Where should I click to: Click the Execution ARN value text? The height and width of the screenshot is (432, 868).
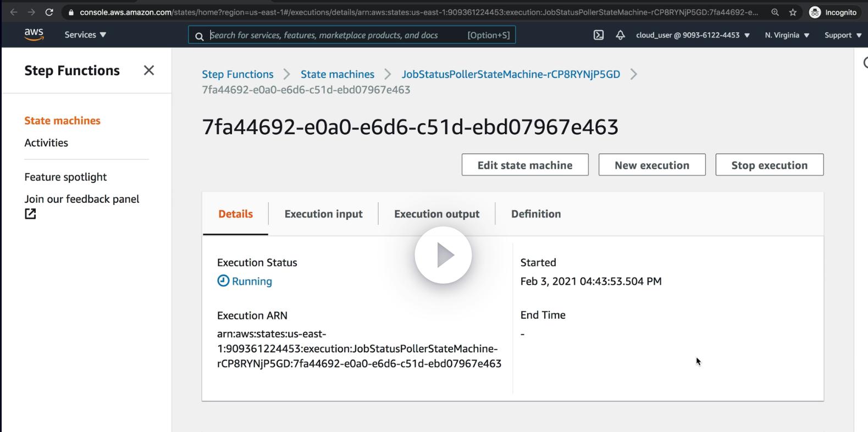[x=359, y=348]
